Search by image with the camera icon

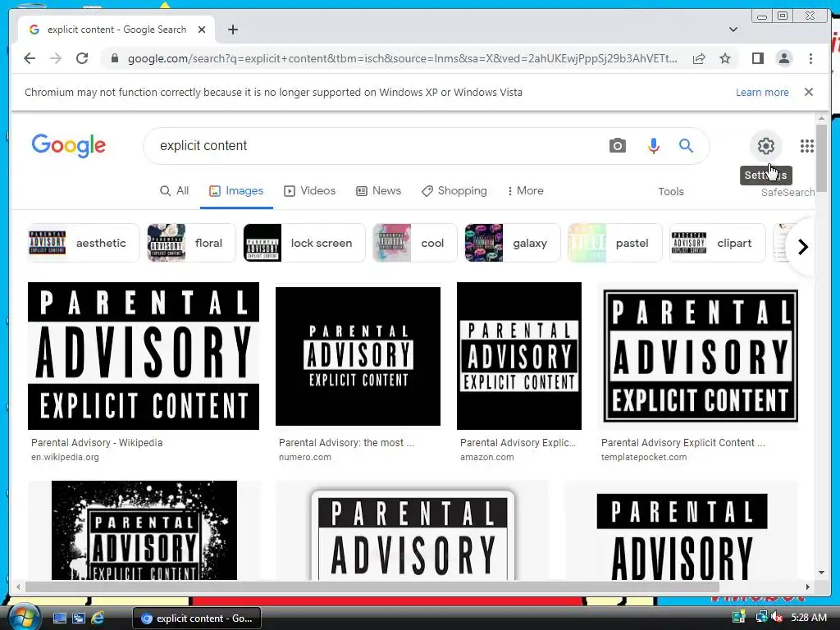[617, 146]
